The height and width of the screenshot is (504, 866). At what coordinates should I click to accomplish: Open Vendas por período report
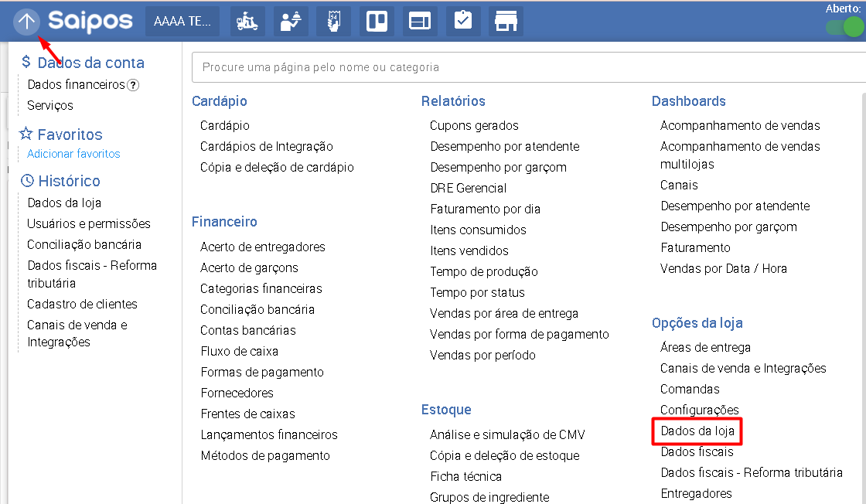pos(482,356)
